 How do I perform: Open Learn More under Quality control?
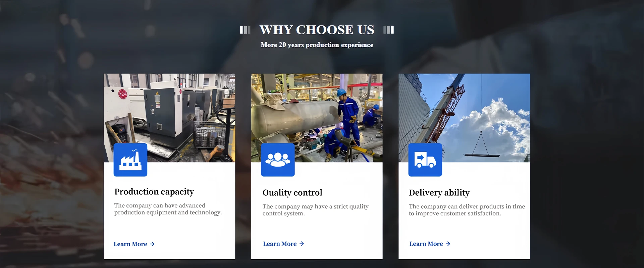[280, 244]
